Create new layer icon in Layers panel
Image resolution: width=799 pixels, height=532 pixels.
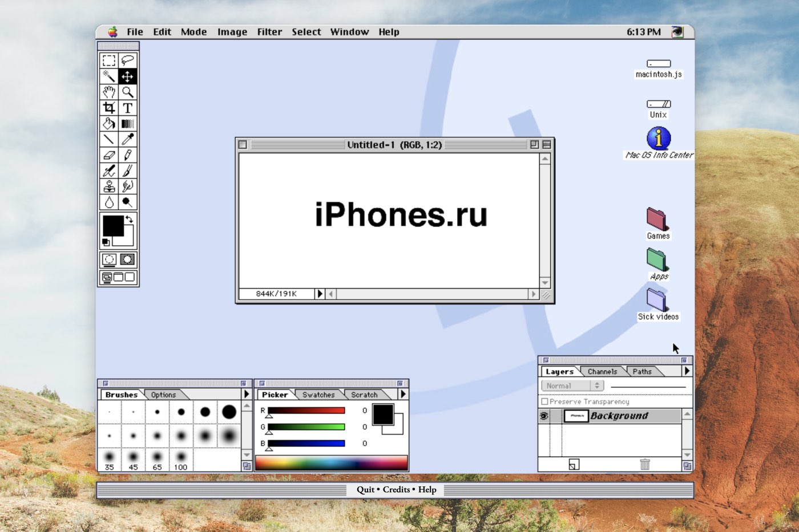[574, 464]
